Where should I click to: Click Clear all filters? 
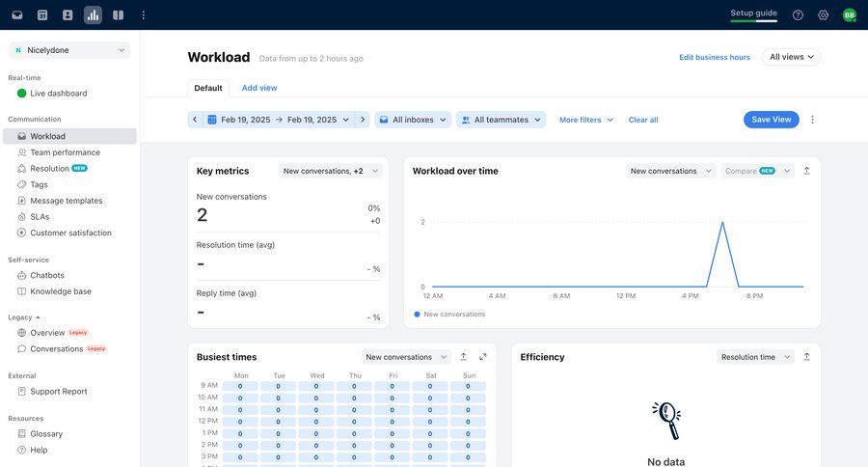pos(643,120)
